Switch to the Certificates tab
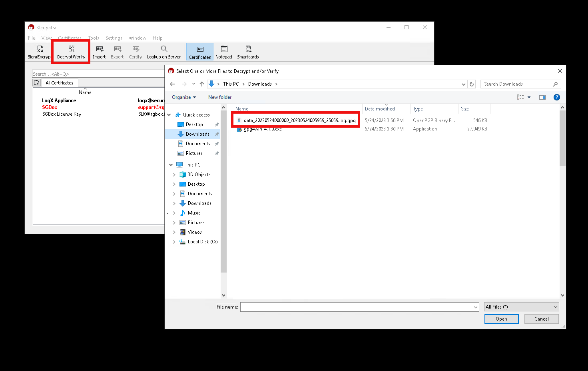This screenshot has height=371, width=588. pos(199,51)
